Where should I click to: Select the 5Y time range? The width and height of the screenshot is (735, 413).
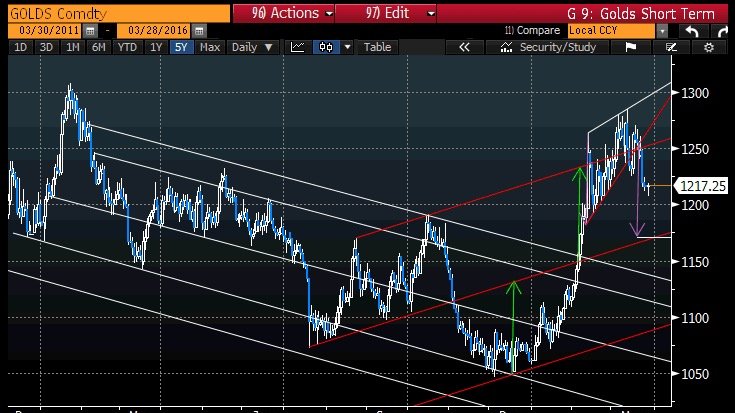point(181,47)
